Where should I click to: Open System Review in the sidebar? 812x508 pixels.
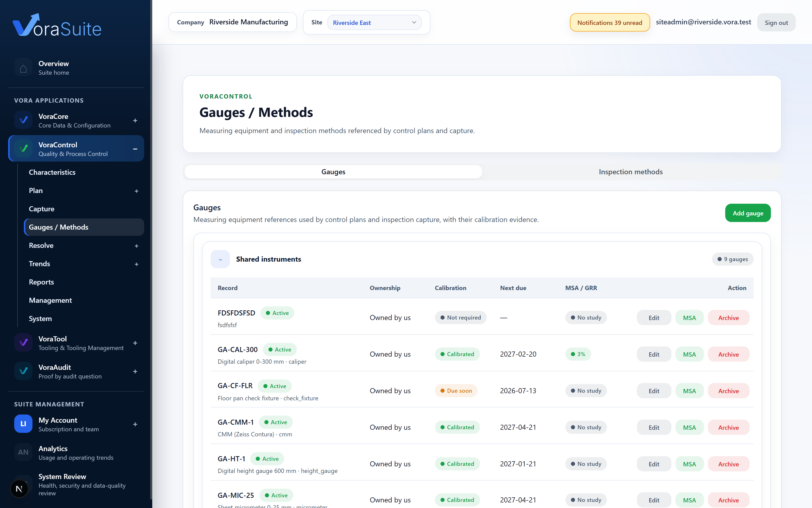click(76, 484)
